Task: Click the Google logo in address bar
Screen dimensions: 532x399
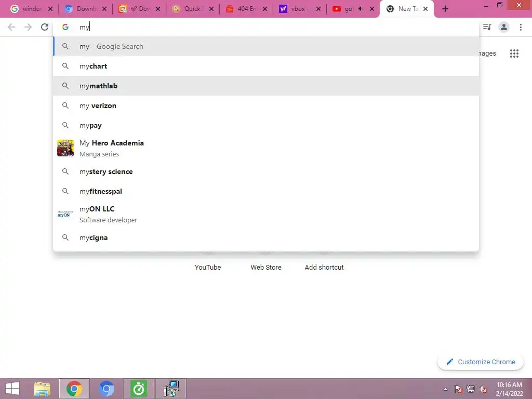Action: (x=65, y=27)
